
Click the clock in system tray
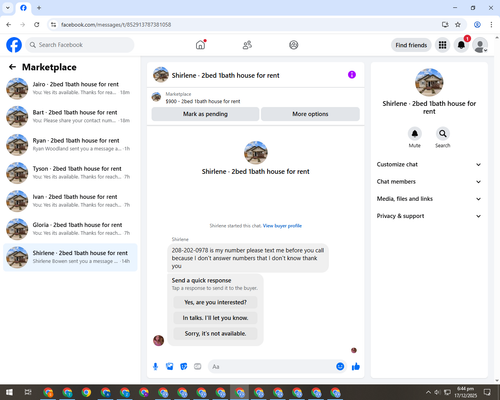[465, 392]
